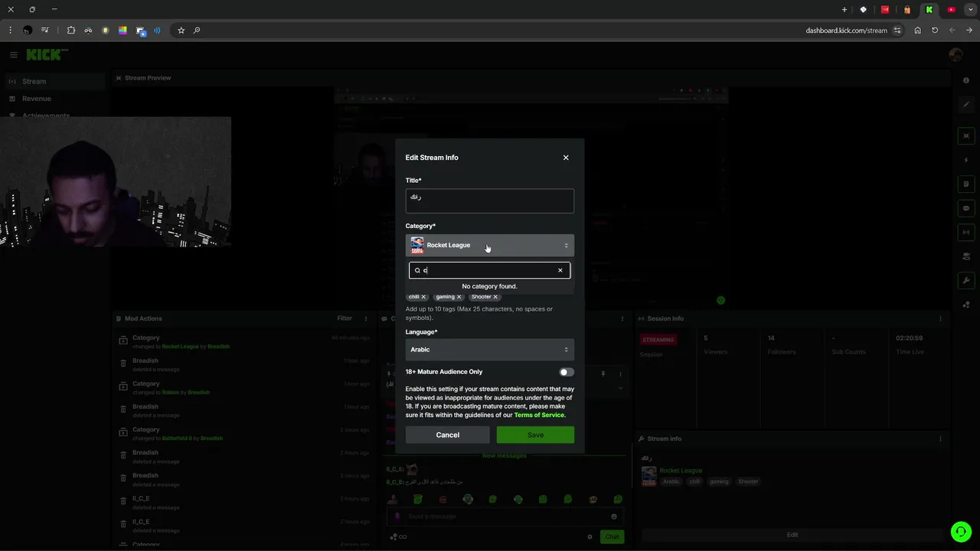Open the green support chat bubble

click(x=960, y=531)
